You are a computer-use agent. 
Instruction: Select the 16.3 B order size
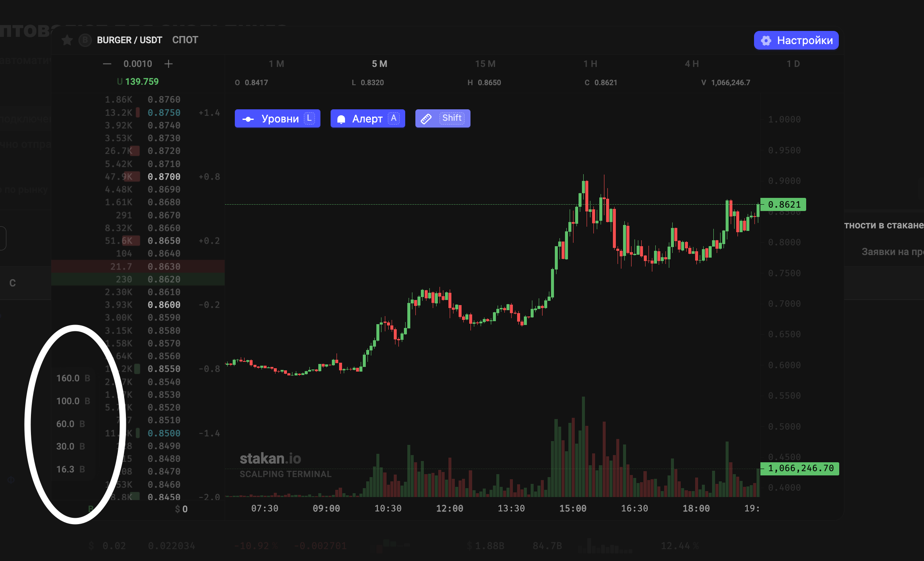point(71,469)
